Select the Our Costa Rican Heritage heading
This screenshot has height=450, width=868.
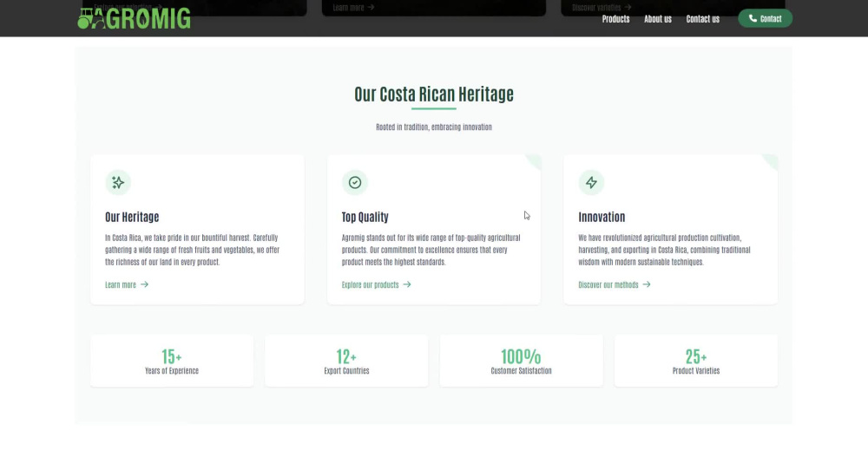pyautogui.click(x=434, y=94)
